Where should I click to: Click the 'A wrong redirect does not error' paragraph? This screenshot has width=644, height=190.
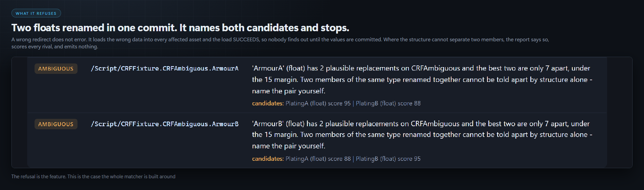(x=280, y=43)
